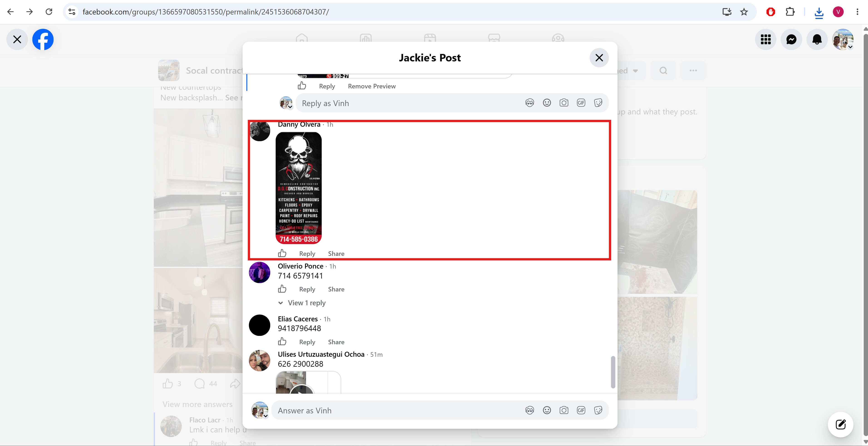Click 1h timestamp on Oliverio Ponce's comment
Viewport: 868px width, 446px height.
[x=333, y=266]
